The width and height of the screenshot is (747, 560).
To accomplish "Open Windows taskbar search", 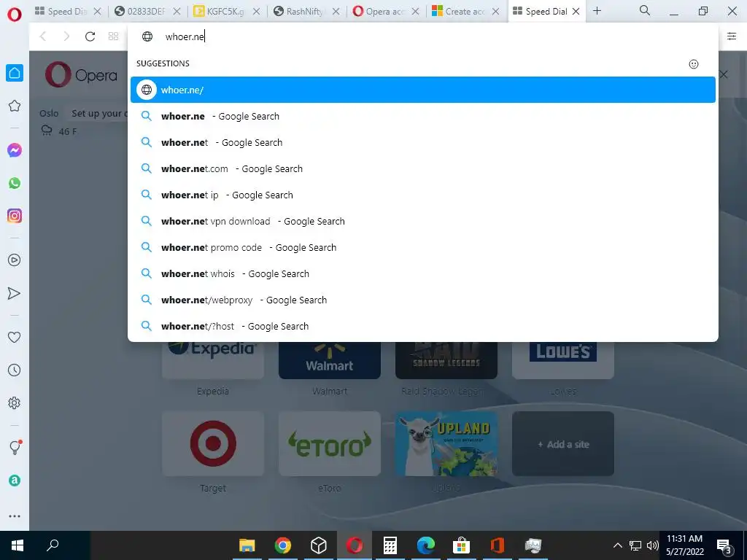I will click(x=53, y=545).
